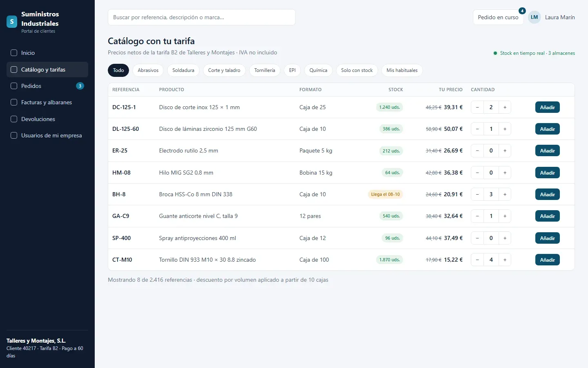This screenshot has height=368, width=588.
Task: Edit the quantity value of GA-C9
Action: (491, 216)
